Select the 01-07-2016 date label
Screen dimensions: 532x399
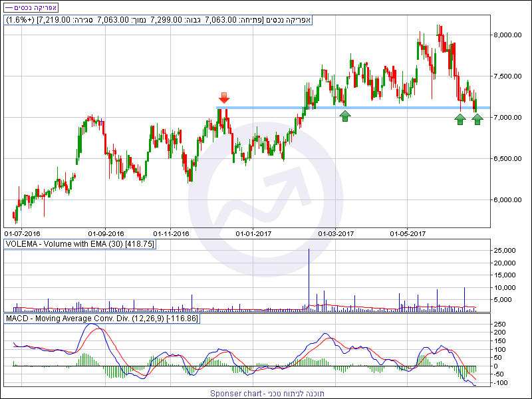(x=22, y=234)
